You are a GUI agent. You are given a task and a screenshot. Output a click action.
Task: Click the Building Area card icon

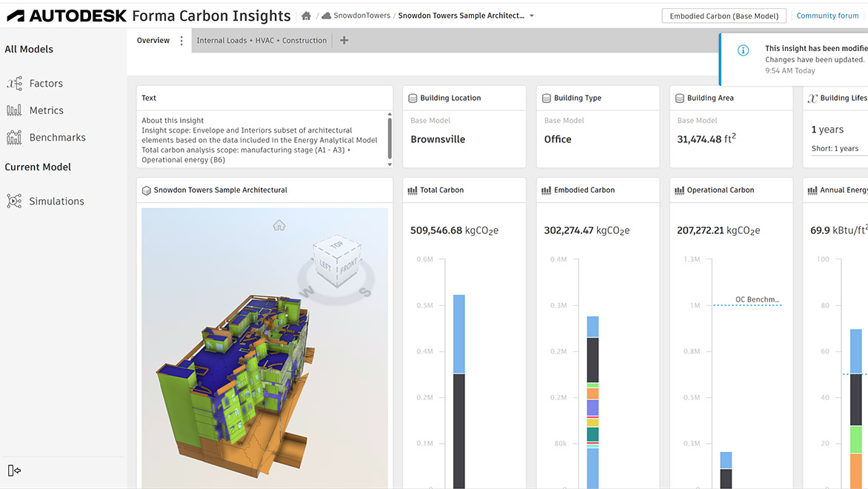[x=680, y=98]
